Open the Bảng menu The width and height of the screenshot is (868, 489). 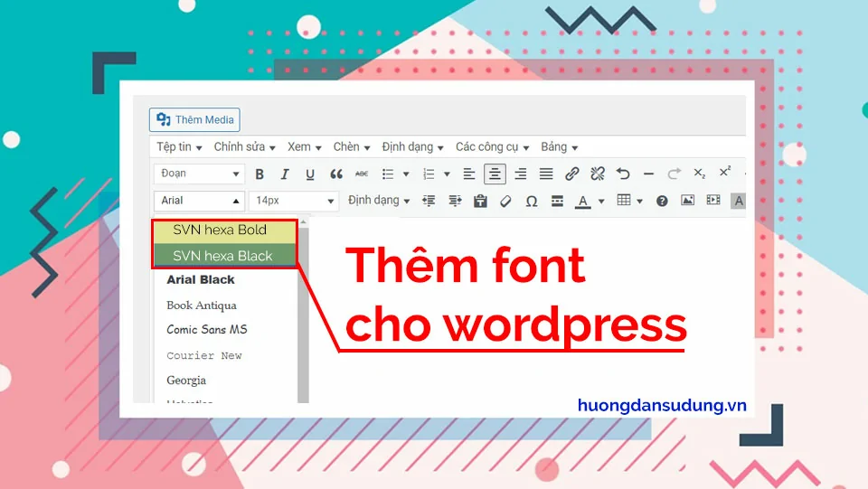[x=559, y=147]
